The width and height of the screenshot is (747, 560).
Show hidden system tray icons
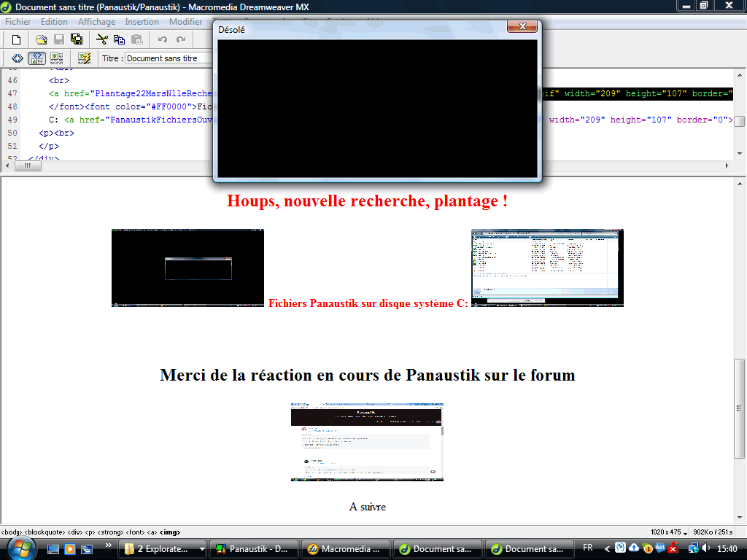click(607, 548)
